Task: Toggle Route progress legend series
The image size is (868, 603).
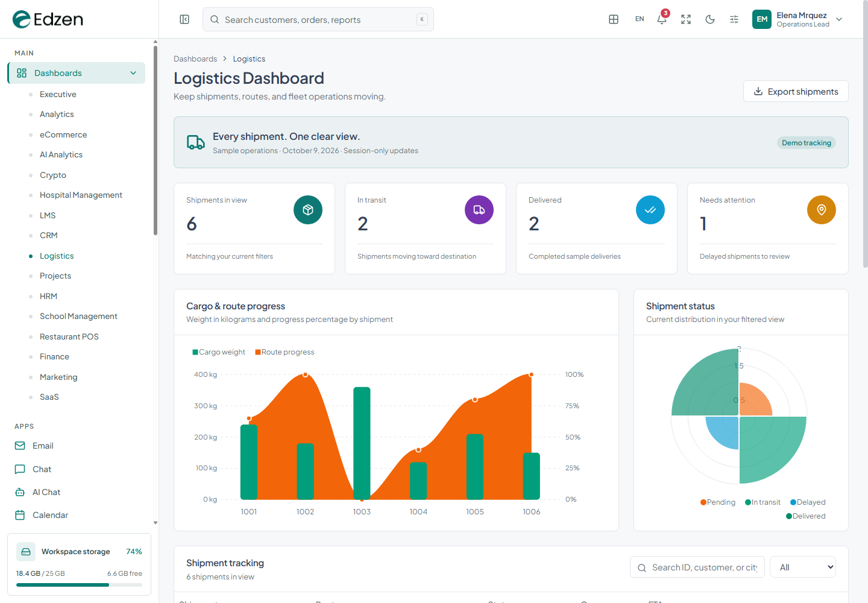Action: (285, 352)
